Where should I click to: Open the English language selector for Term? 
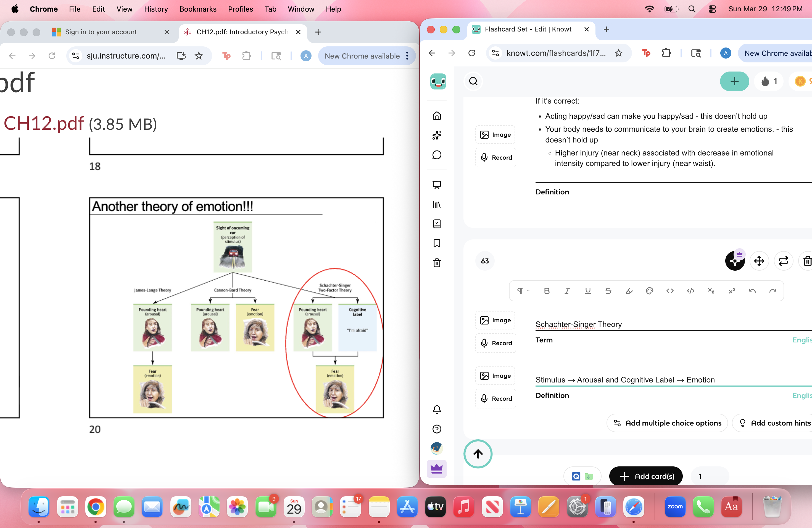(x=802, y=340)
